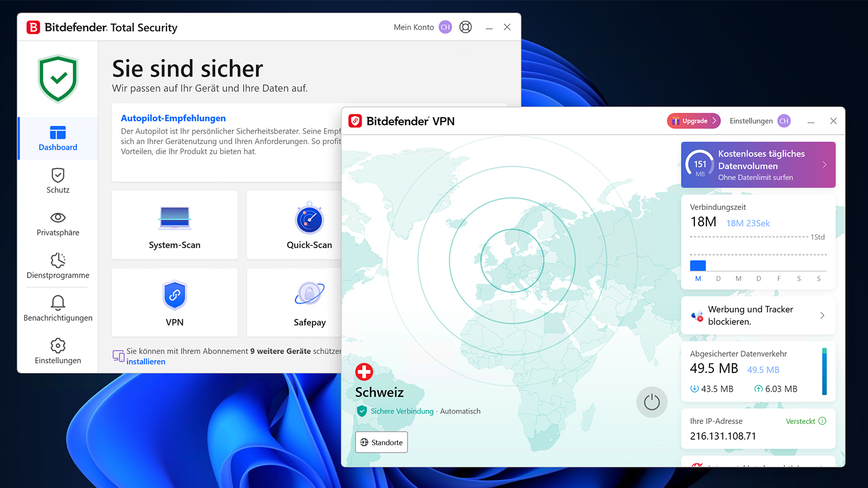Click the 18M 23Sek connection time

click(748, 223)
